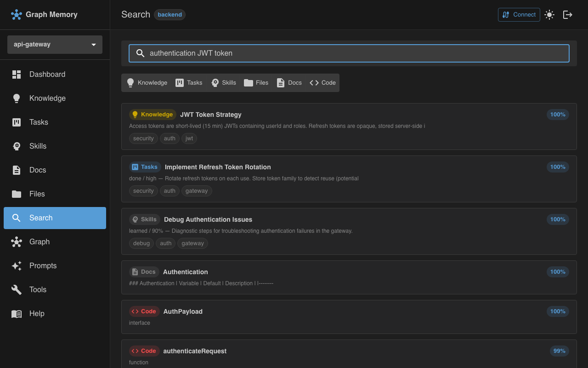The image size is (588, 368).
Task: Click the 99% relevance score badge
Action: [x=559, y=351]
